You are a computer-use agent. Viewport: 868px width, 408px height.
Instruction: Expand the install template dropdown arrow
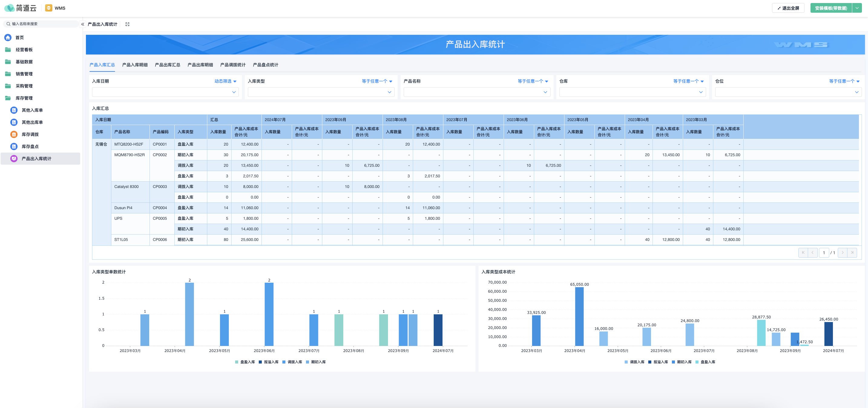(x=857, y=8)
